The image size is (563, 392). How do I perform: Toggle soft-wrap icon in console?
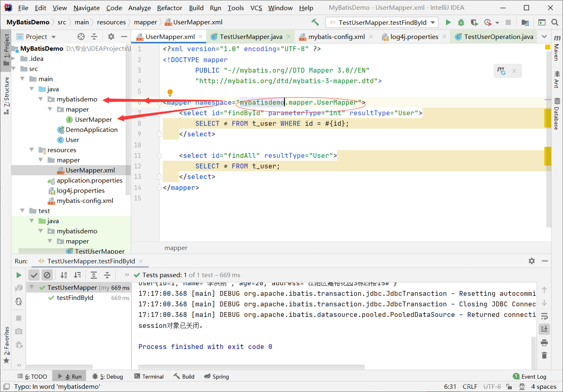coord(544,316)
